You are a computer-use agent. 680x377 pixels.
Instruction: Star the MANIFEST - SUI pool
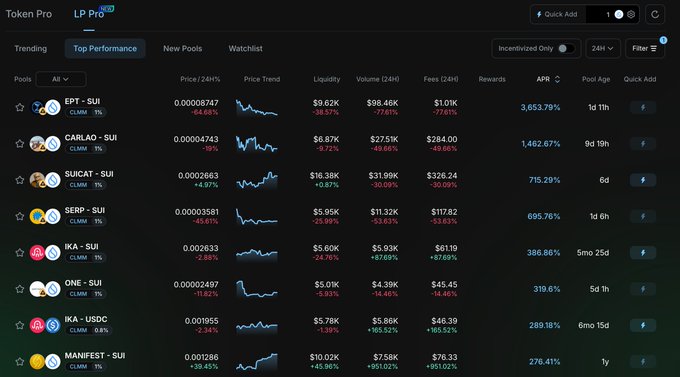[20, 361]
